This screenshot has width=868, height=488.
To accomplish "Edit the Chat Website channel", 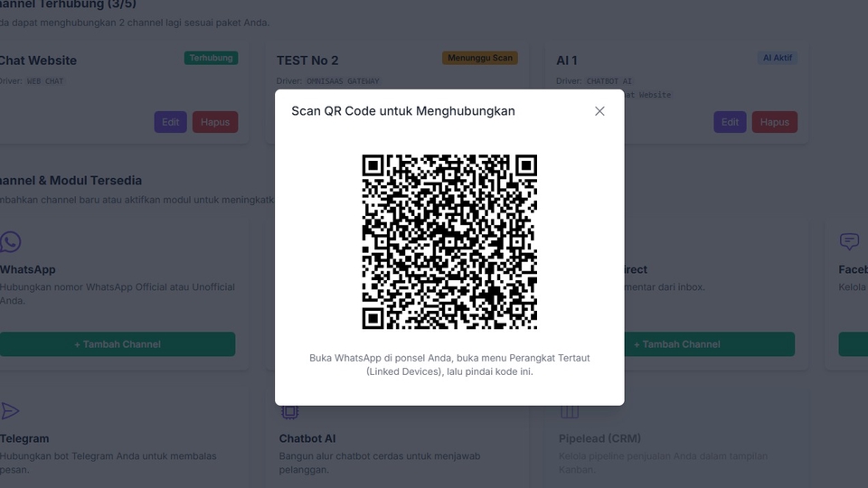I will [170, 122].
